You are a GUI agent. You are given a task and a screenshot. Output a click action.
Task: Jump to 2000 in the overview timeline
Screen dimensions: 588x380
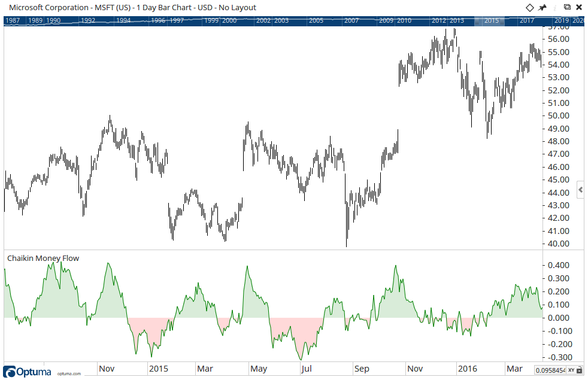(229, 20)
